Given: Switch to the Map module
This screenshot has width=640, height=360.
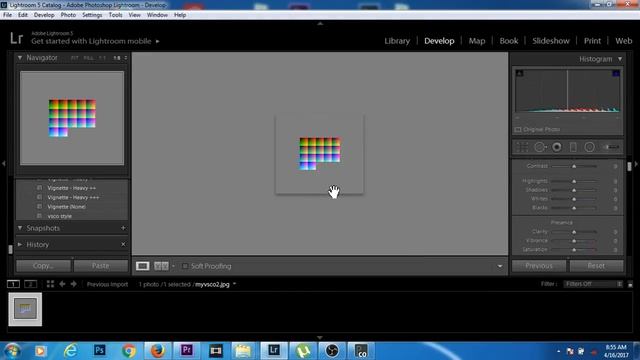Looking at the screenshot, I should click(477, 41).
